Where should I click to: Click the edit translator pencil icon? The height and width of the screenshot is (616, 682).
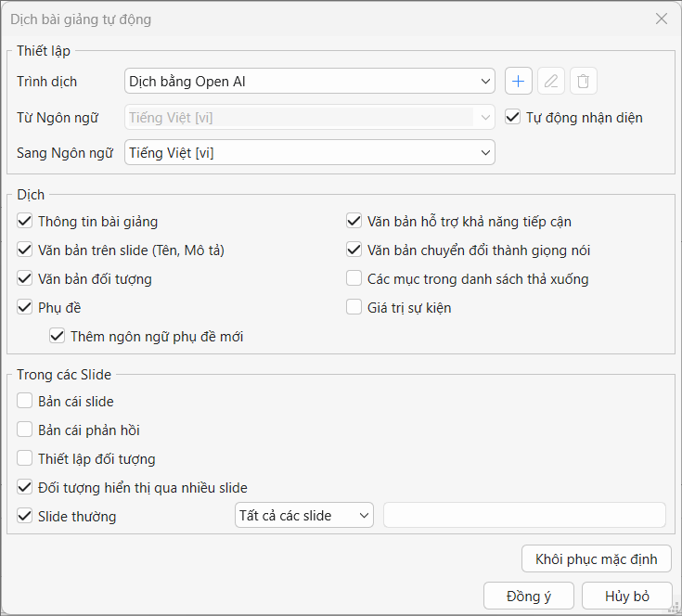(x=550, y=82)
